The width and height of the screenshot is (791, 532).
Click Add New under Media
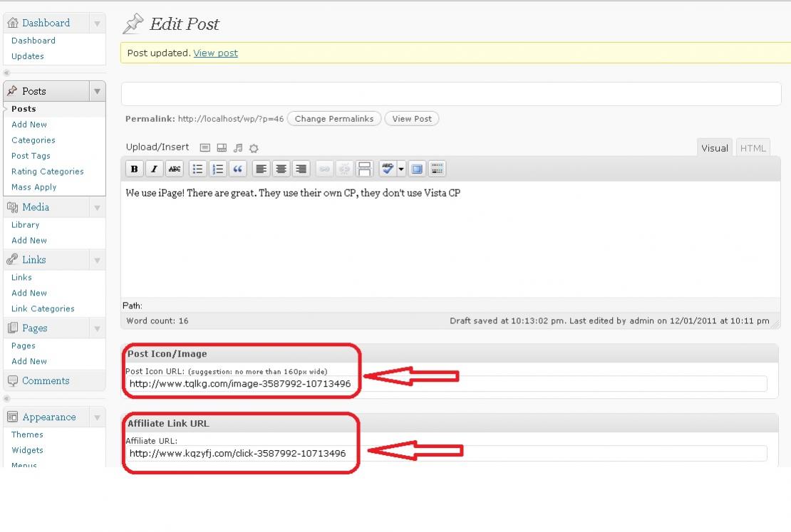point(29,241)
